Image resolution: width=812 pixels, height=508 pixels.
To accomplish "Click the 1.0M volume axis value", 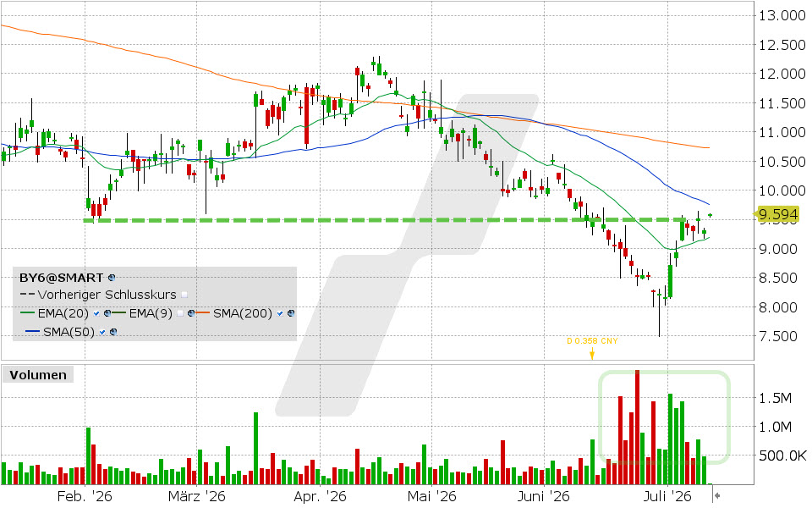I will [x=776, y=427].
